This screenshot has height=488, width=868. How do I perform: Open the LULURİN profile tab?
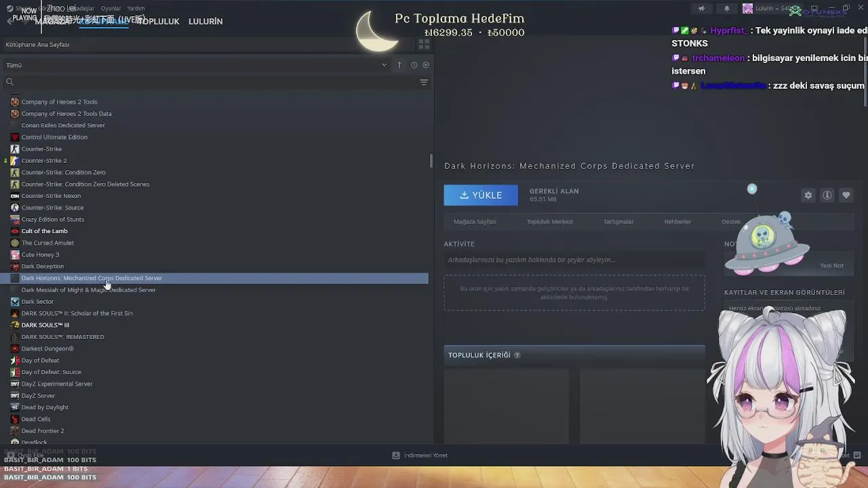pos(205,22)
